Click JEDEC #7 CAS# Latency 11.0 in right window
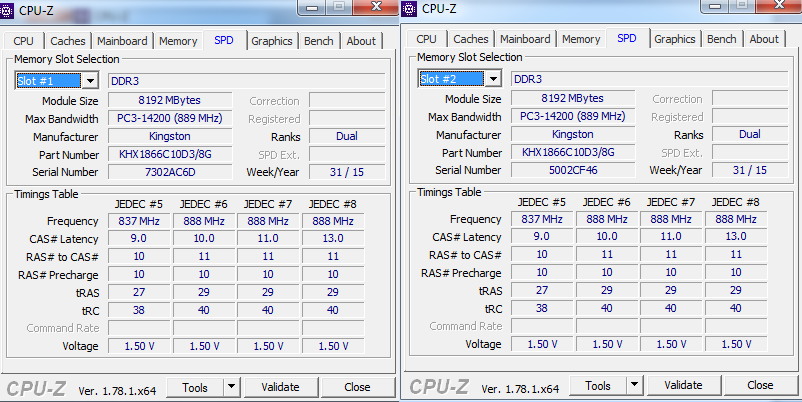Viewport: 802px width, 402px height. [x=671, y=236]
